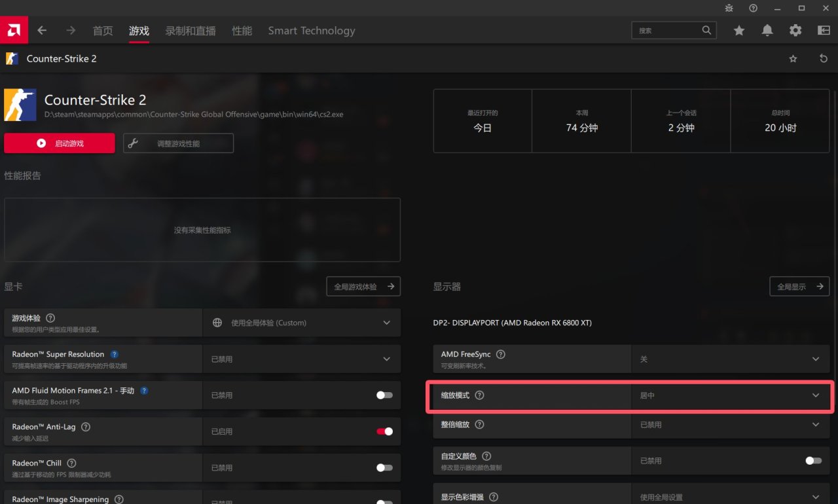The height and width of the screenshot is (504, 838).
Task: Open the AMD FreeSync dropdown
Action: click(x=731, y=359)
